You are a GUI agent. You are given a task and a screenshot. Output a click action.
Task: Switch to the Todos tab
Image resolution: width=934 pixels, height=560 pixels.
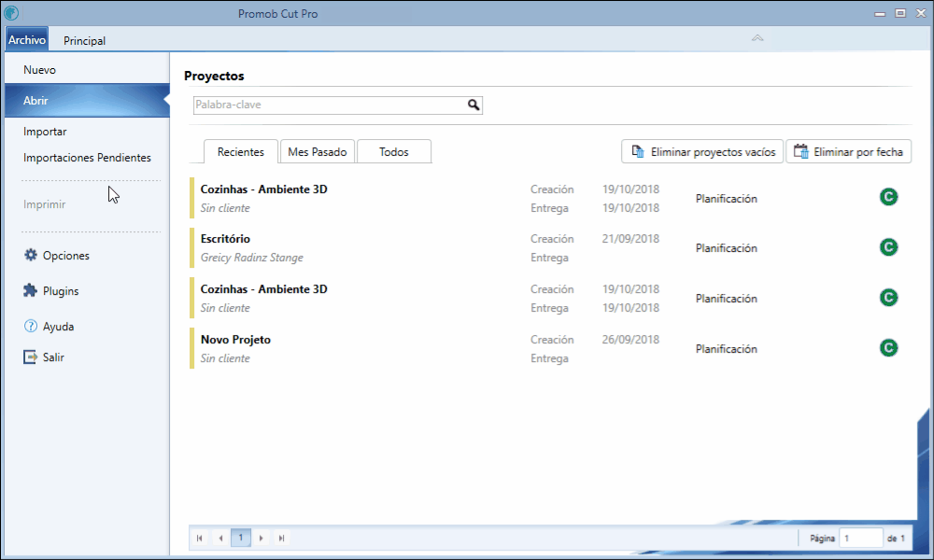(x=394, y=152)
